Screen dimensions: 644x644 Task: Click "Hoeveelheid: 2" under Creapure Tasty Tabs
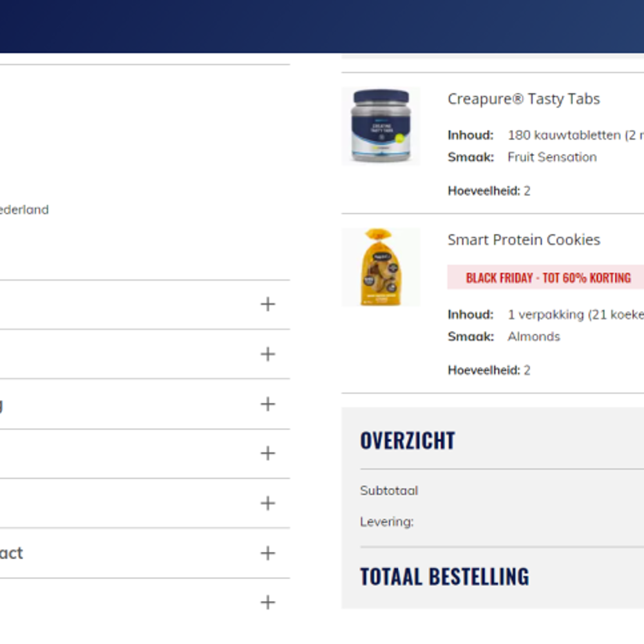(x=489, y=191)
